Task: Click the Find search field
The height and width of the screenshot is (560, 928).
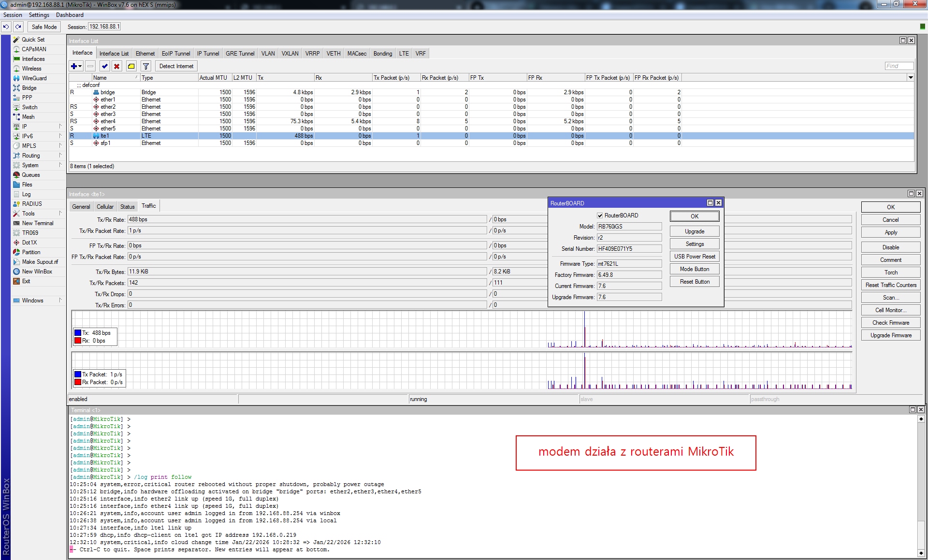Action: coord(899,66)
